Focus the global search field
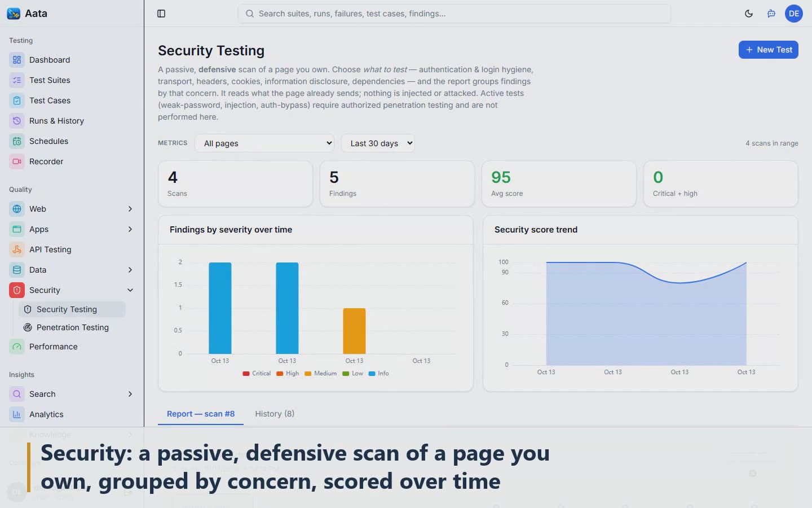This screenshot has height=508, width=812. pos(454,14)
